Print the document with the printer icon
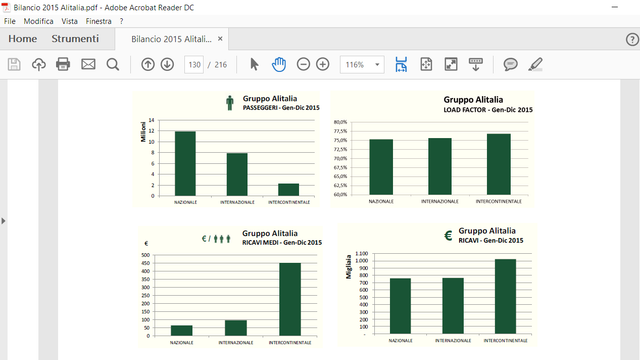The width and height of the screenshot is (640, 360). pos(63,64)
